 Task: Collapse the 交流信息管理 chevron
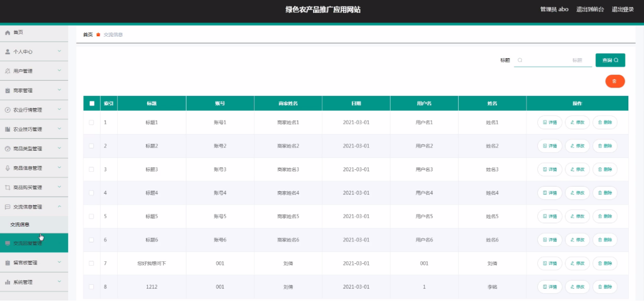click(59, 207)
